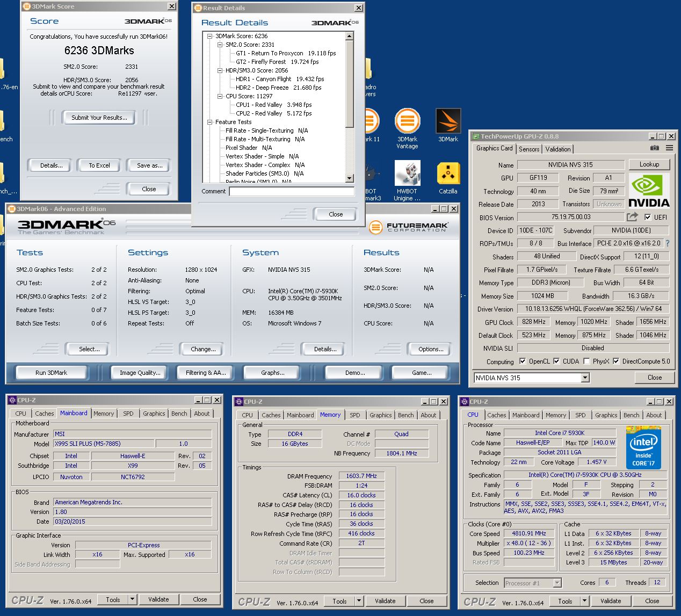The image size is (681, 616).
Task: Toggle the CUDA checkbox
Action: tap(556, 361)
